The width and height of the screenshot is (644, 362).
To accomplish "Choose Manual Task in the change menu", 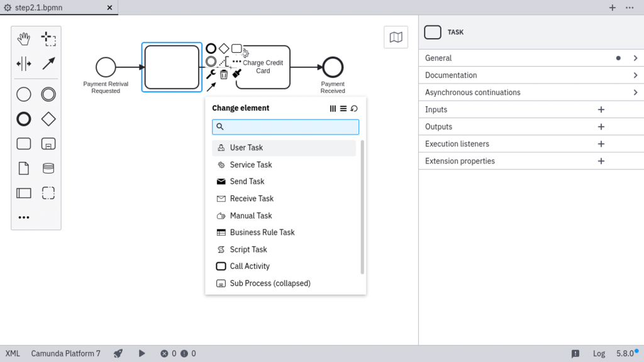I will tap(284, 216).
